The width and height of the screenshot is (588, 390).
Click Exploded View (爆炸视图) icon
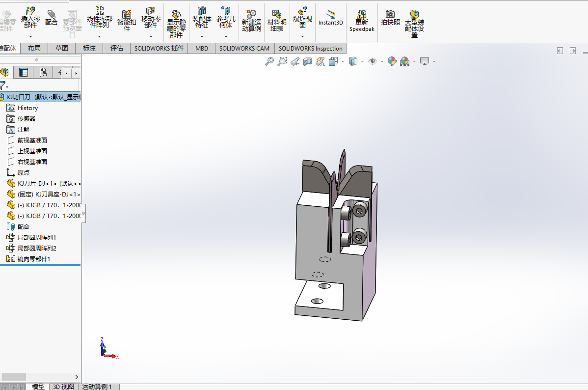tap(302, 17)
